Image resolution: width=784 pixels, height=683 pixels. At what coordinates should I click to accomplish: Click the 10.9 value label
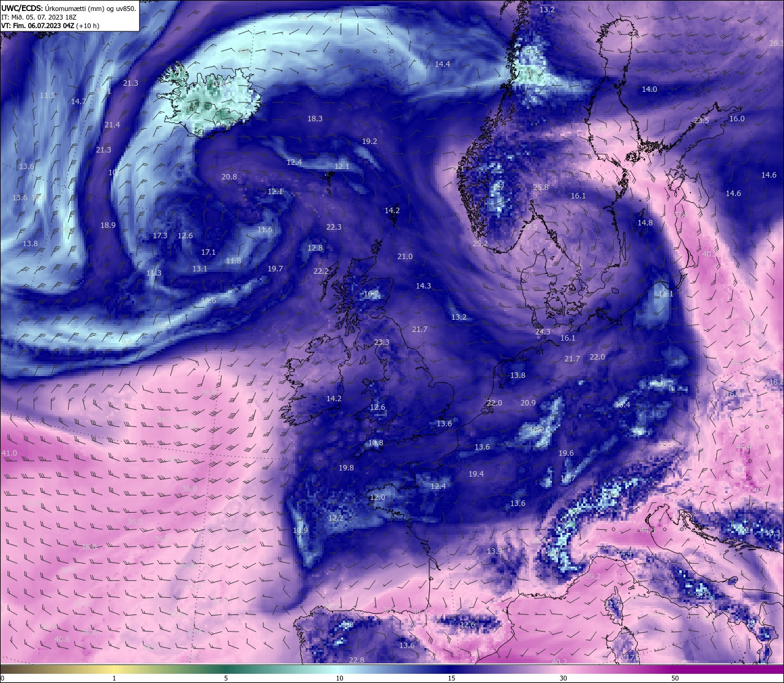point(300,530)
